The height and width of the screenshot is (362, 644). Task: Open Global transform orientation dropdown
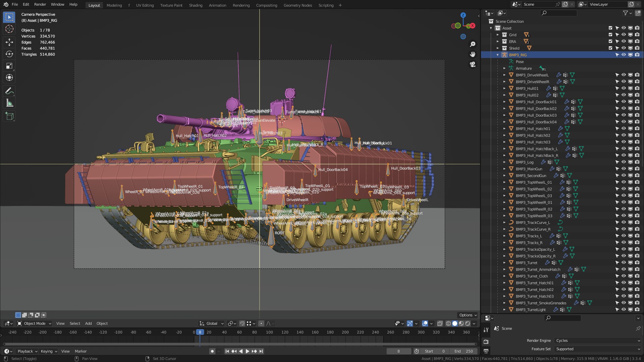[x=212, y=323]
